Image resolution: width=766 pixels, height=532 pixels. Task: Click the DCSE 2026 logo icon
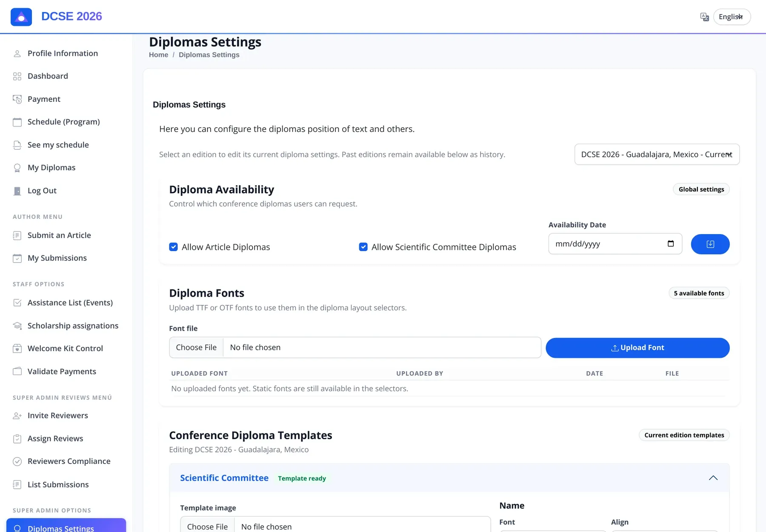click(x=21, y=17)
